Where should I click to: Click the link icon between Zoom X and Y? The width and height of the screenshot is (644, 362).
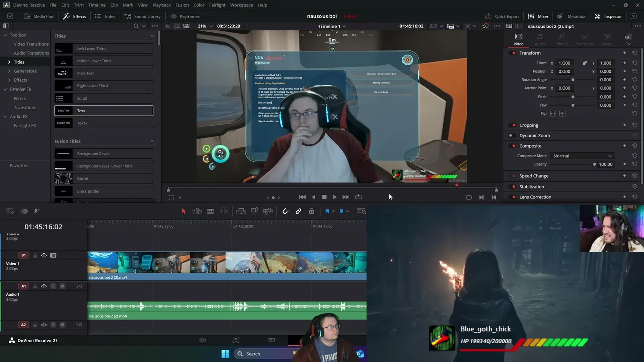(x=585, y=63)
